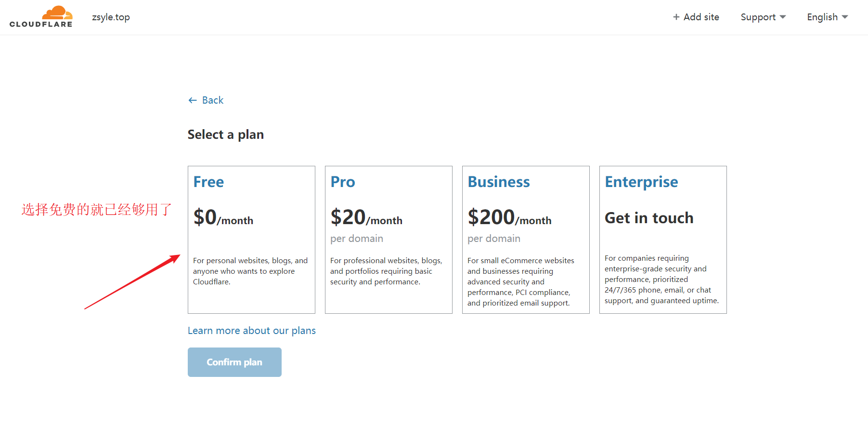
Task: Click the English dropdown caret
Action: click(845, 17)
